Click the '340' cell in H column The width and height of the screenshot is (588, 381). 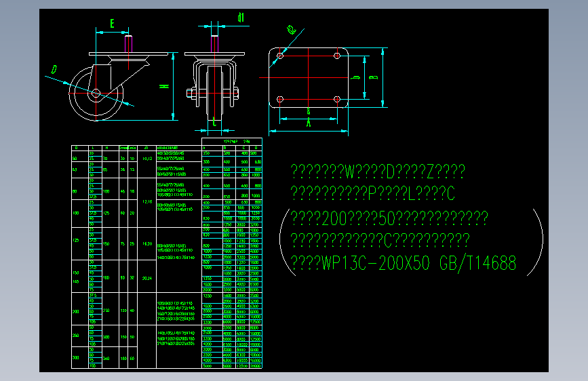coord(106,359)
